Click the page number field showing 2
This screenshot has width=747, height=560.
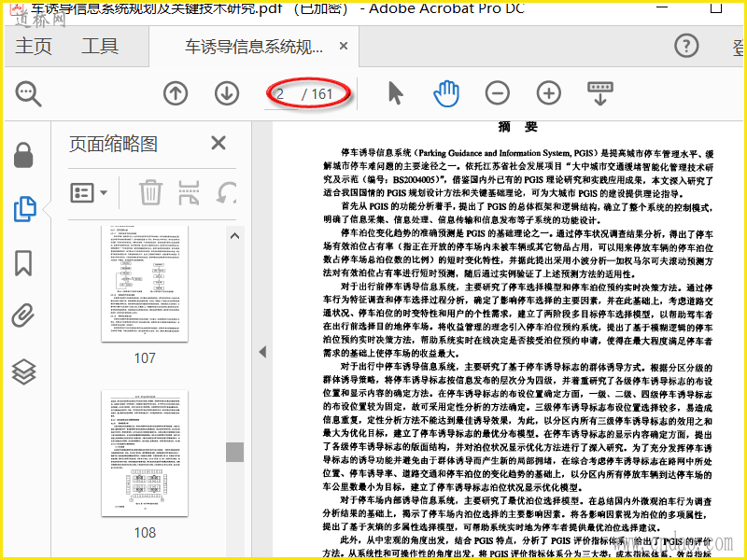[282, 94]
